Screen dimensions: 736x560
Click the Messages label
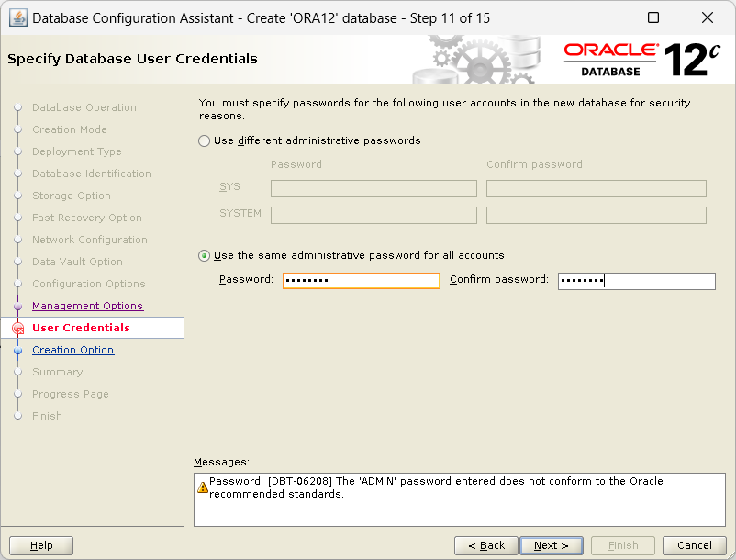tap(221, 462)
